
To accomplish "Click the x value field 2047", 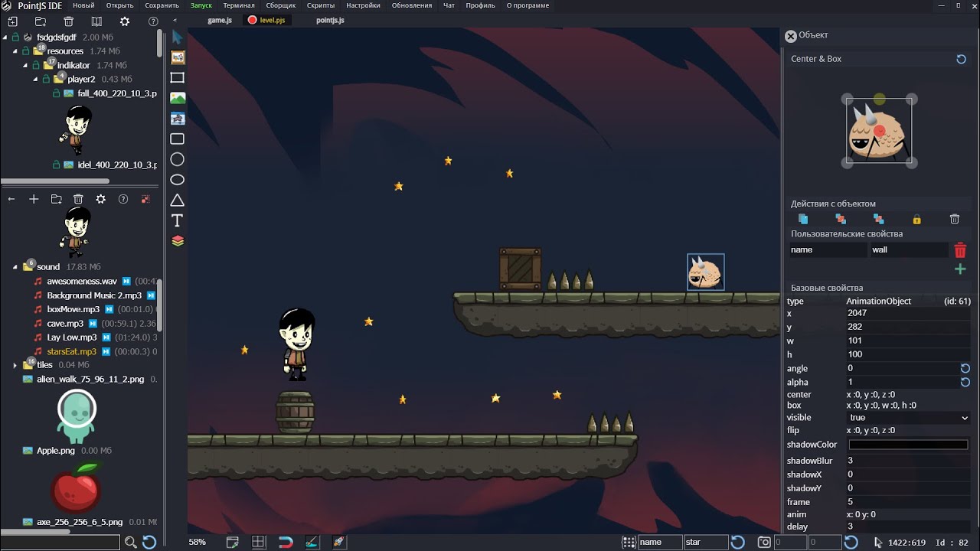I will (908, 314).
